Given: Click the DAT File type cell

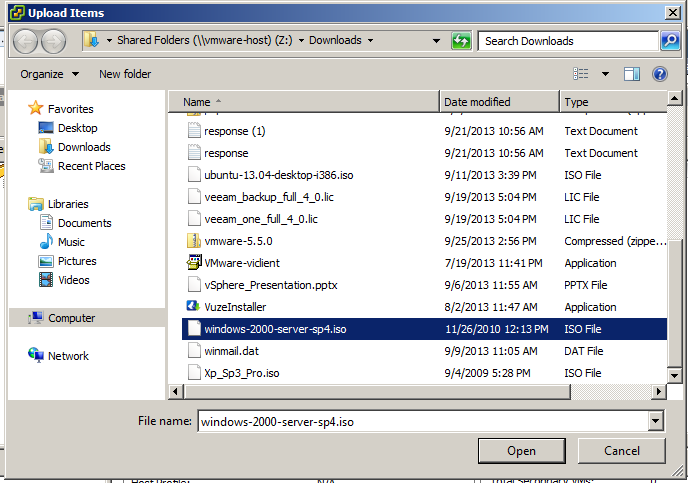Looking at the screenshot, I should (584, 351).
